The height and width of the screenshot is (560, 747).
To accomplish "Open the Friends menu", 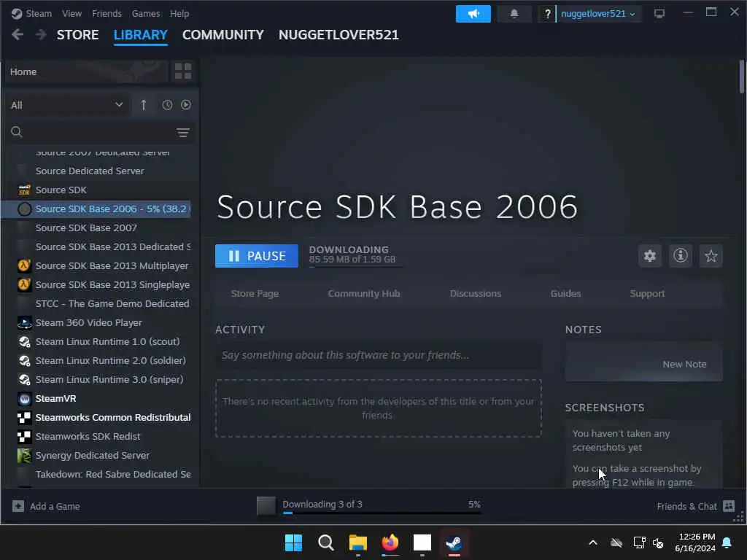I will 107,13.
